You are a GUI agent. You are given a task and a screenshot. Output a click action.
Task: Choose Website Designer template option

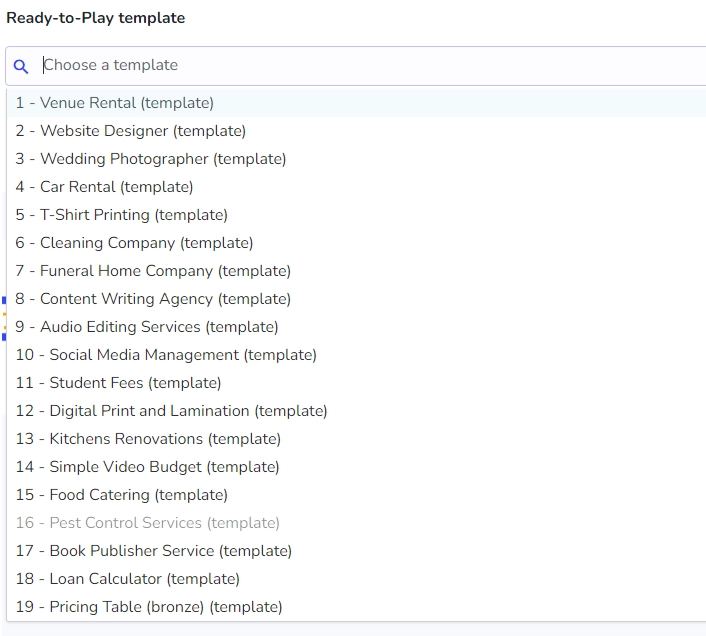[x=357, y=131]
